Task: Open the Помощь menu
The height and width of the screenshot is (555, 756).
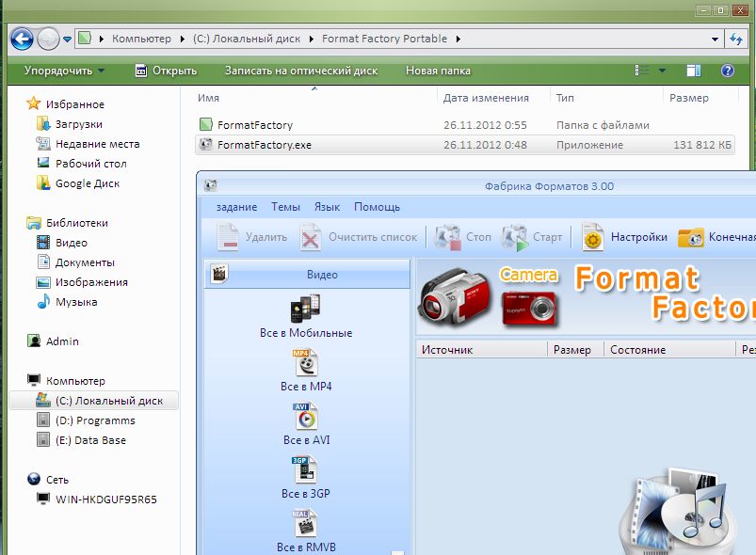Action: (x=377, y=207)
